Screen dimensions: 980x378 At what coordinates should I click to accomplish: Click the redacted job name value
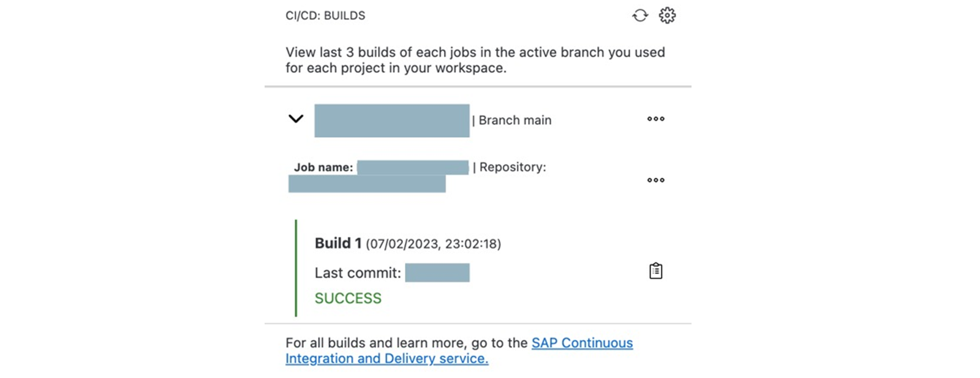coord(413,167)
